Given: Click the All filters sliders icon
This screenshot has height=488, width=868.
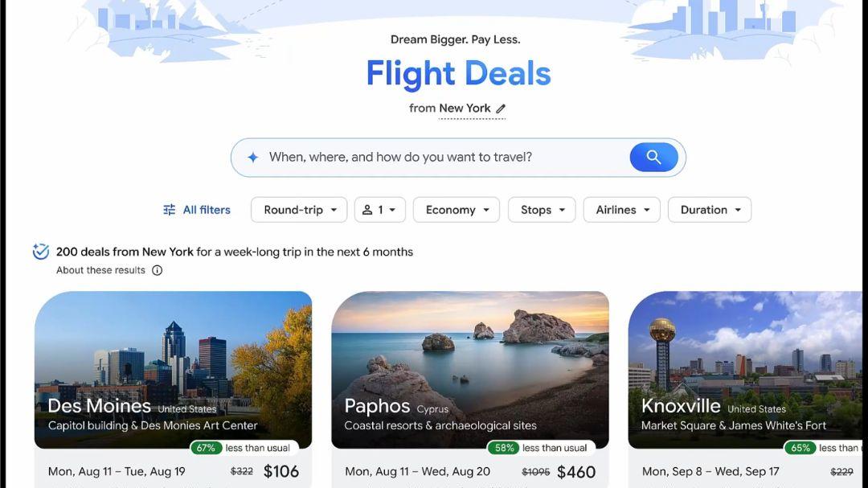Looking at the screenshot, I should coord(170,210).
